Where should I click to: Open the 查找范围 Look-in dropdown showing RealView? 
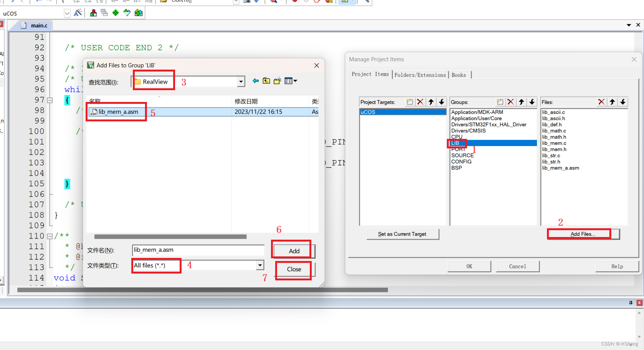pyautogui.click(x=241, y=81)
